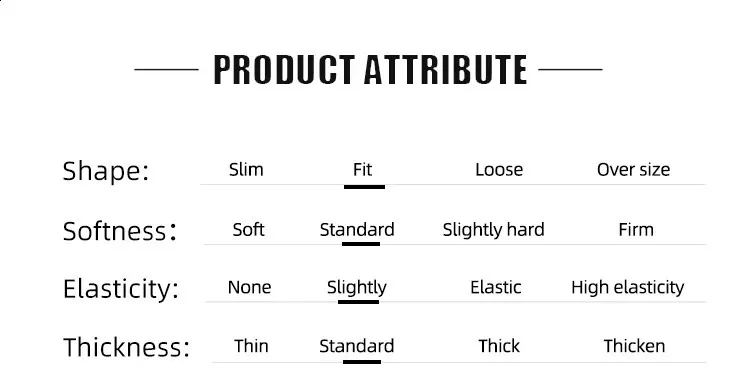Select Thick thickness option

[x=499, y=346]
